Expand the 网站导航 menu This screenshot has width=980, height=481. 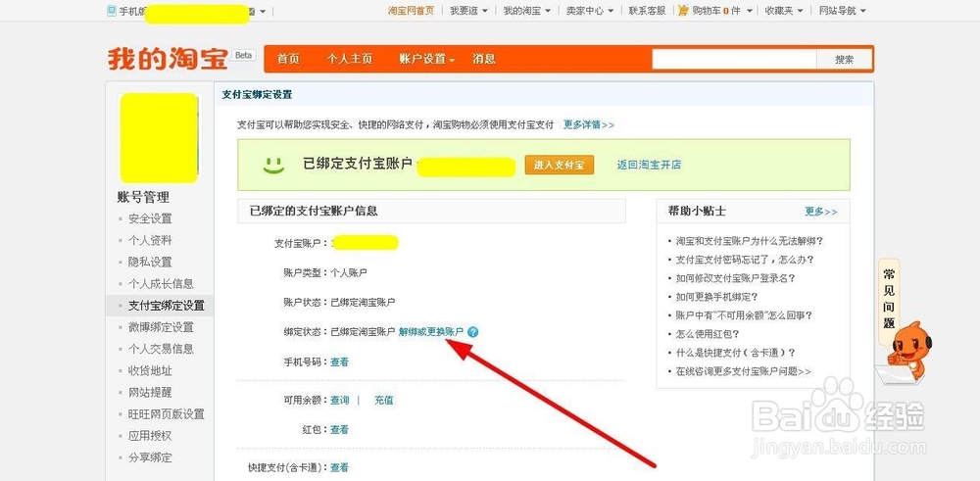842,11
